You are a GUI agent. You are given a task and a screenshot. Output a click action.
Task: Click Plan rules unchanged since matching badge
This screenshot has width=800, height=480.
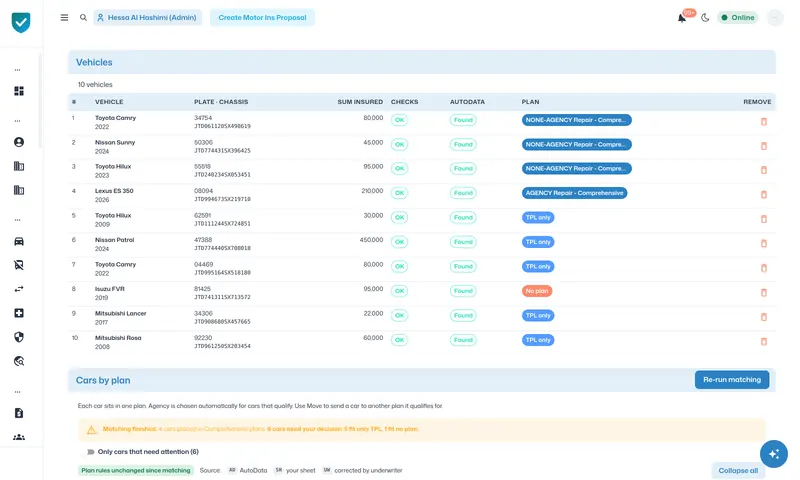click(136, 470)
